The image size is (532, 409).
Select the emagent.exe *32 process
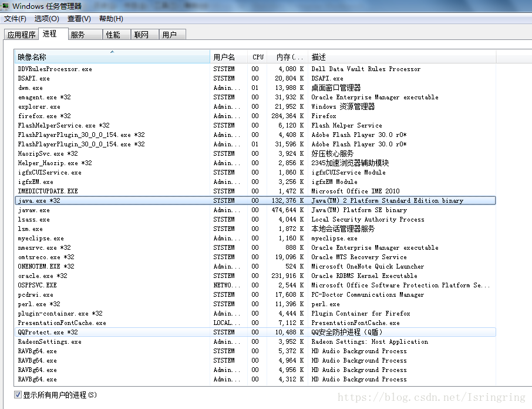(255, 97)
